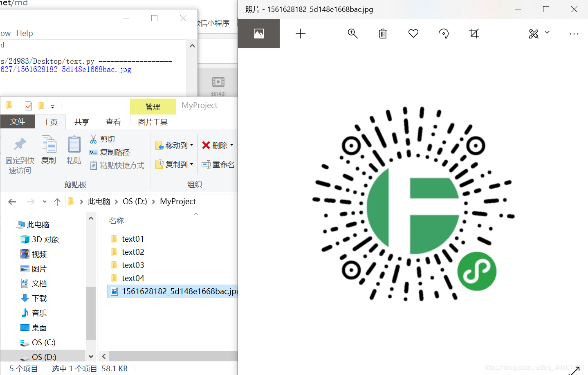Click Paste shortcut in Explorer ribbon
The image size is (588, 375).
(x=117, y=165)
